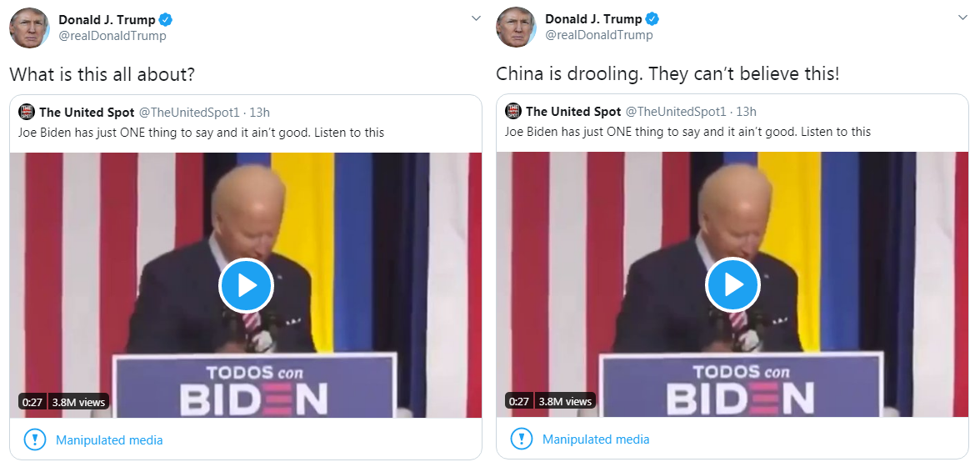The height and width of the screenshot is (467, 980).
Task: Open The United Spot name in the left quote
Action: [87, 113]
